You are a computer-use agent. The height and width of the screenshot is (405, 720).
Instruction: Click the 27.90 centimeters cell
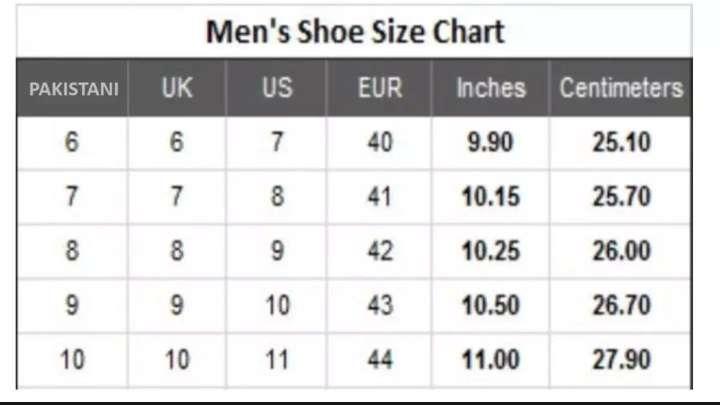[x=621, y=359]
